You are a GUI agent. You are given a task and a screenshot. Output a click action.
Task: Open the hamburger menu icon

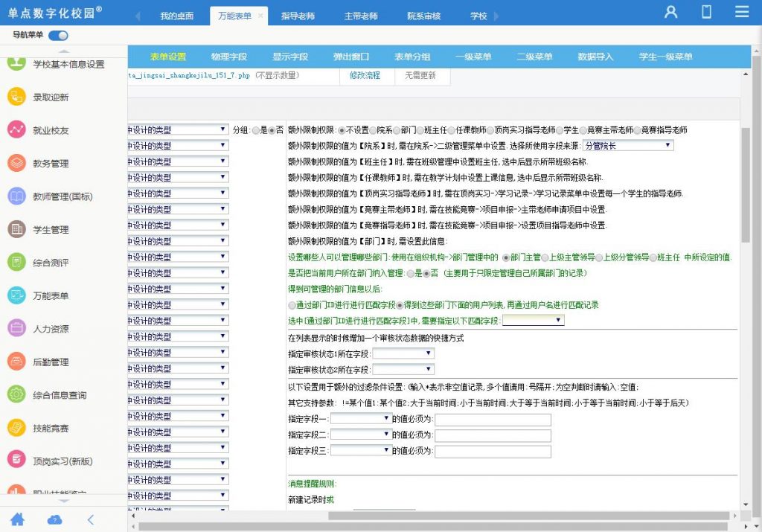(x=742, y=11)
